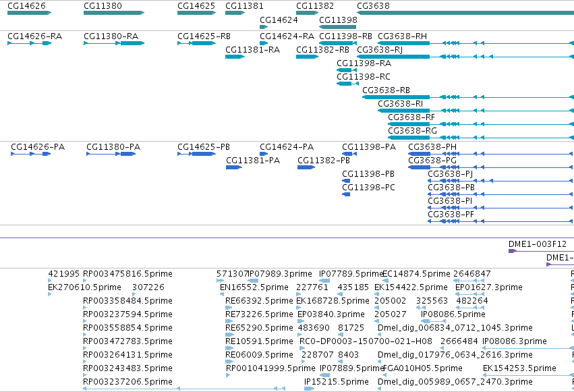Click transcript label CG3638-RI

point(400,104)
